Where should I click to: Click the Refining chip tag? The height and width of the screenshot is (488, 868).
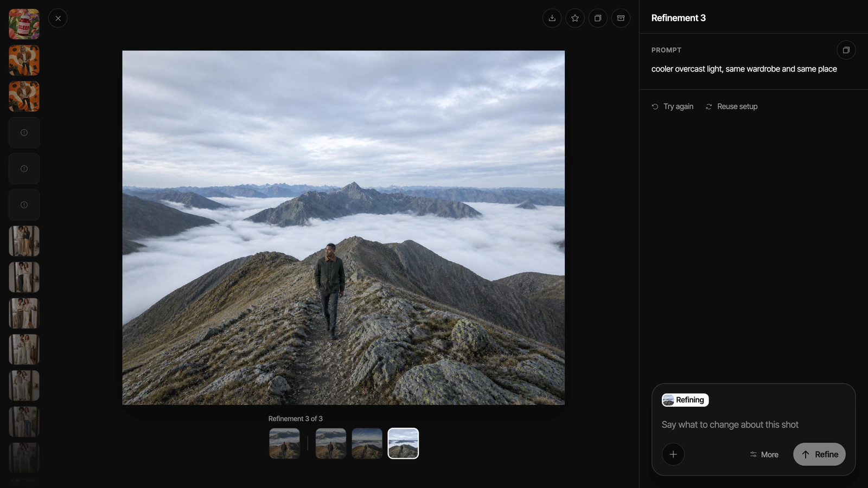tap(685, 400)
